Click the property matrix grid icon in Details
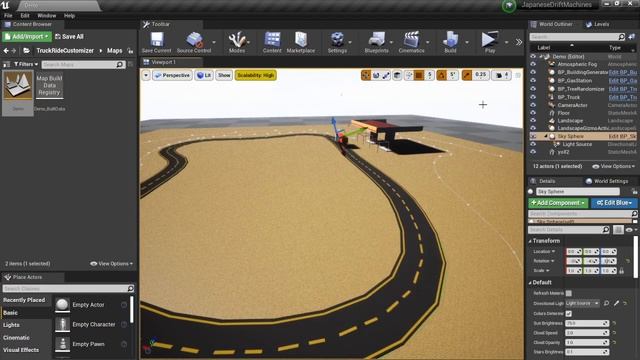This screenshot has height=360, width=640. tap(618, 230)
